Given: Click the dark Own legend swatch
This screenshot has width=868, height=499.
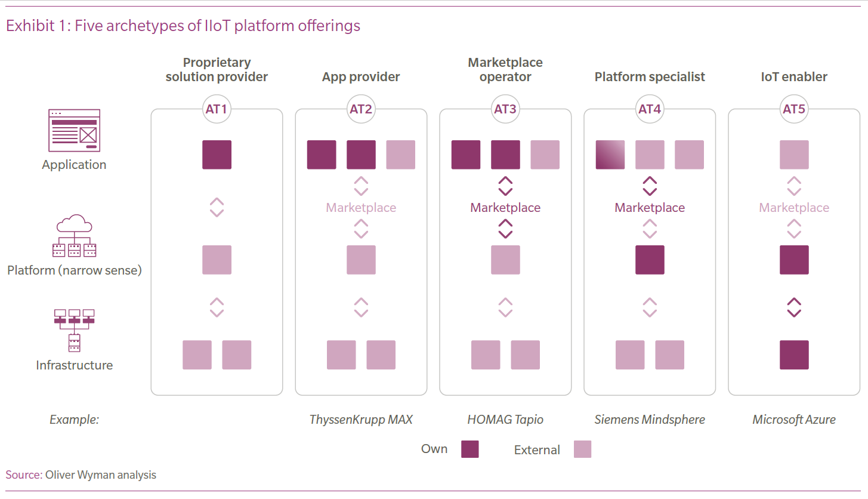Looking at the screenshot, I should click(x=470, y=449).
